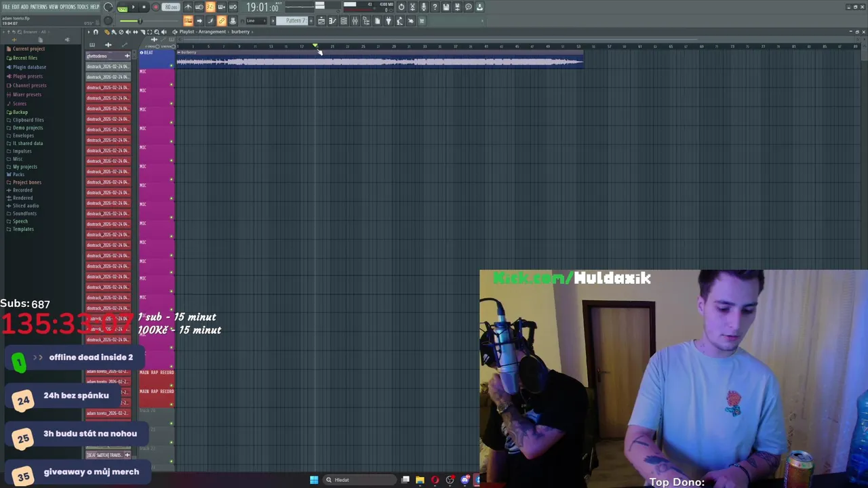868x488 pixels.
Task: Expand the Recent files folder
Action: 25,58
